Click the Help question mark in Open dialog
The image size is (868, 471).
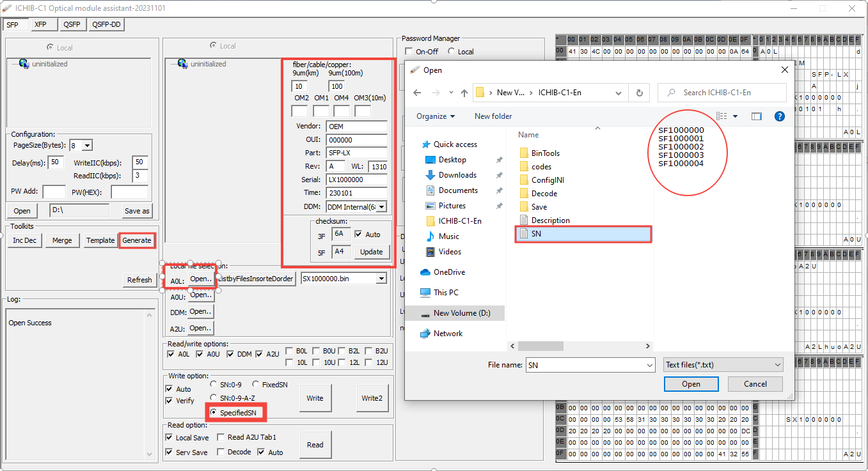(x=778, y=116)
